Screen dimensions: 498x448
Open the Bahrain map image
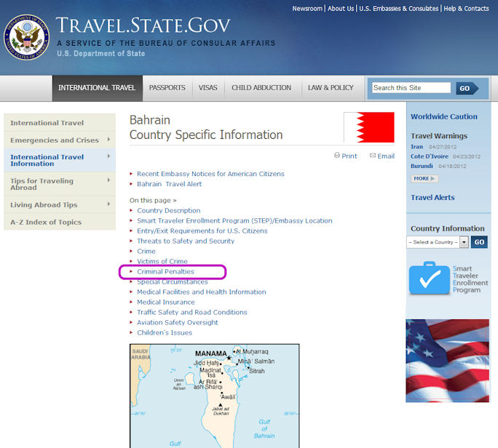214,396
